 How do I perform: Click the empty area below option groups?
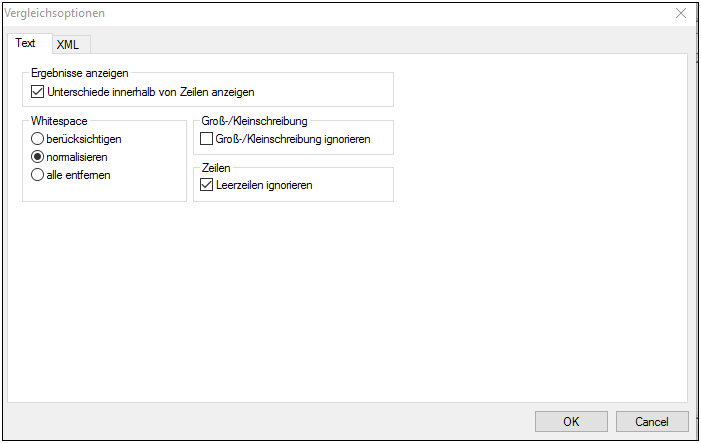pos(350,300)
